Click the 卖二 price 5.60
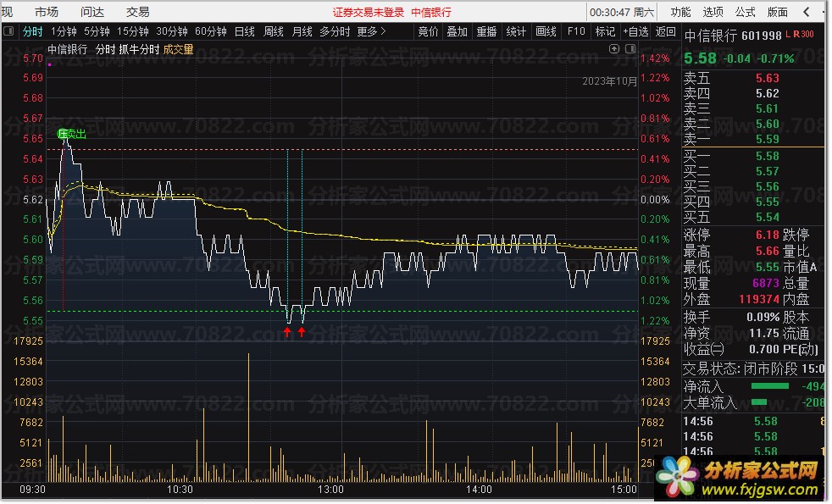 (x=768, y=124)
